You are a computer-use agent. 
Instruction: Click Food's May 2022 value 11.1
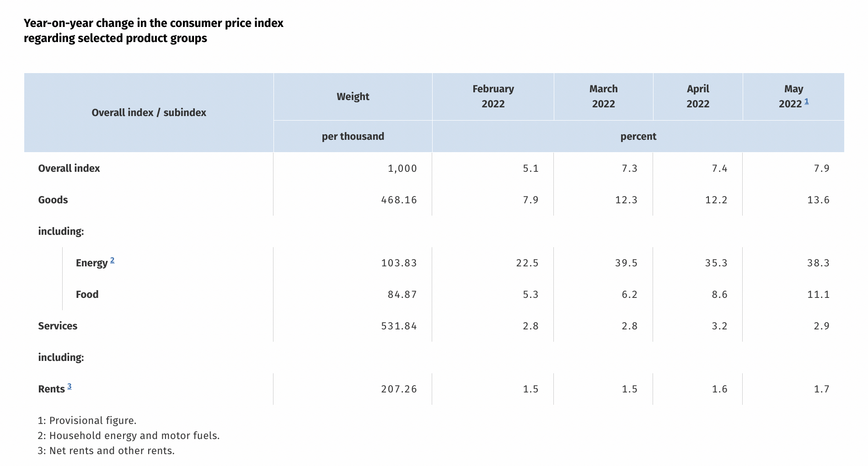coord(818,294)
